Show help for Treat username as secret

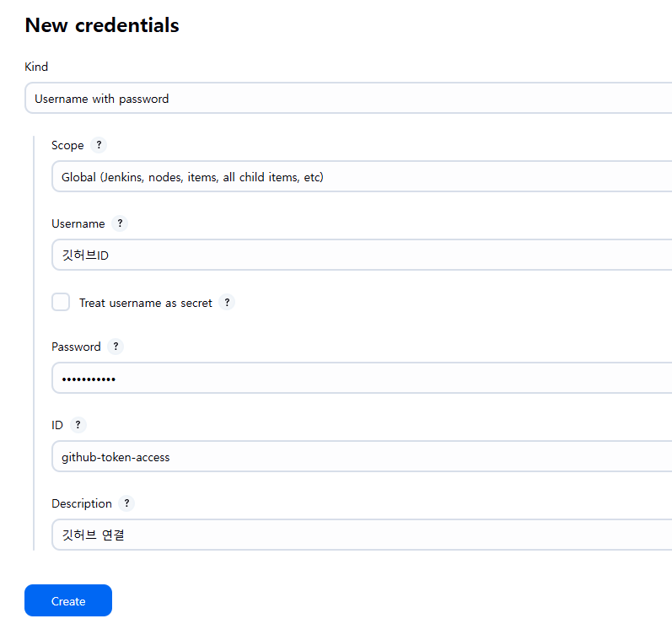coord(227,303)
